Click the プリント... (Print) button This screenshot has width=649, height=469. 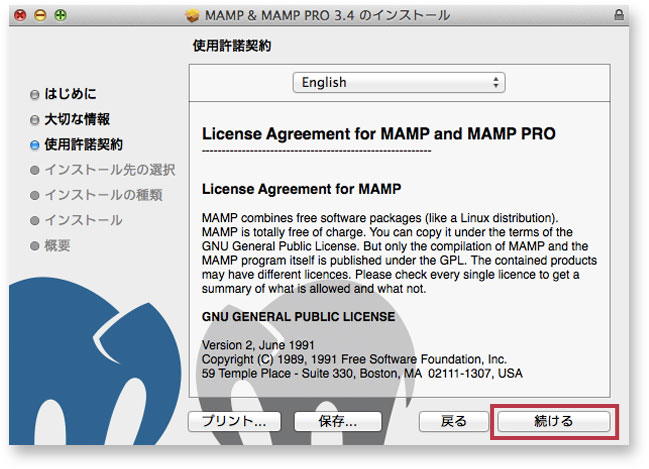[234, 421]
